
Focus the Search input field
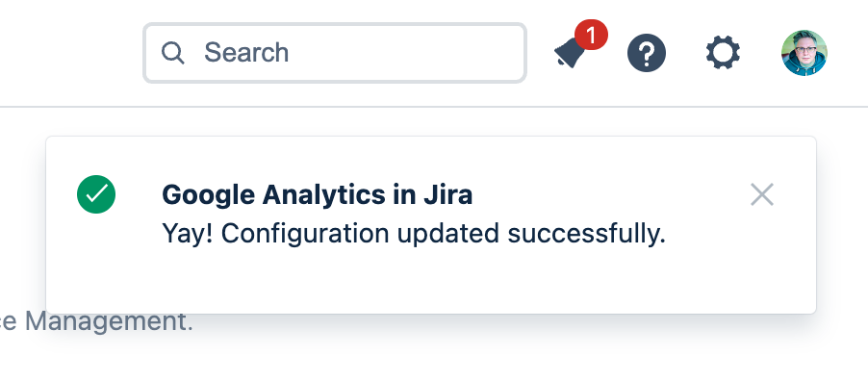pyautogui.click(x=335, y=53)
